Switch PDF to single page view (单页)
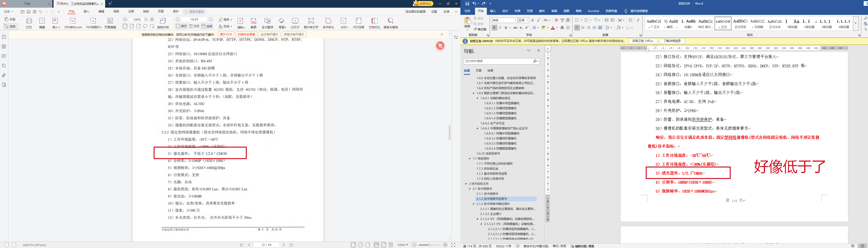This screenshot has height=248, width=868. pos(182,26)
